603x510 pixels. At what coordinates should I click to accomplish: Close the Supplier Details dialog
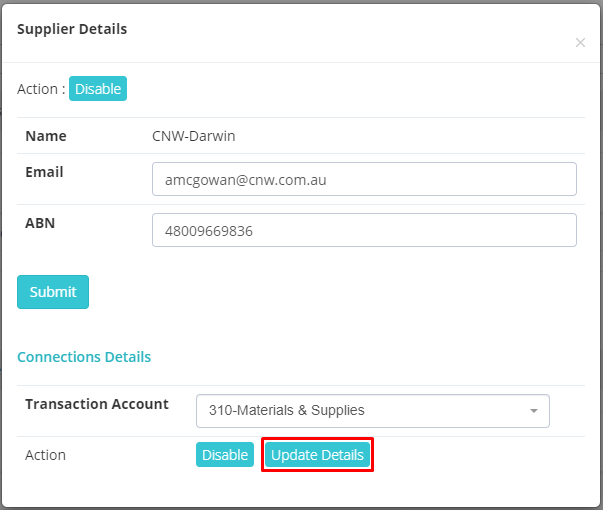tap(580, 42)
